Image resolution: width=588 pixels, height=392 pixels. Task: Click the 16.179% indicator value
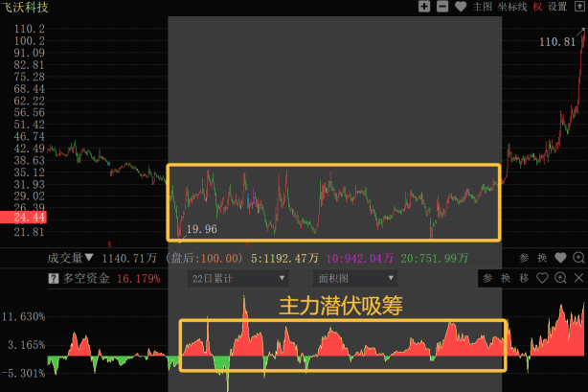pyautogui.click(x=139, y=279)
